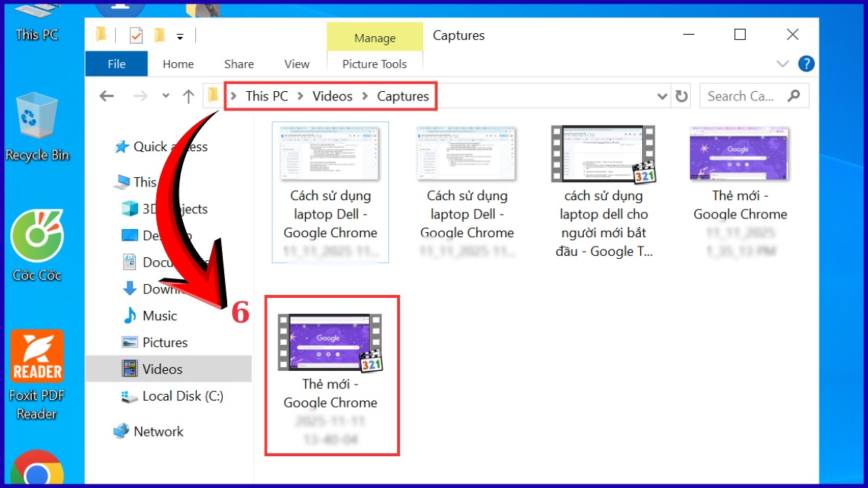Open 3D Objects in the navigation pane

tap(165, 209)
